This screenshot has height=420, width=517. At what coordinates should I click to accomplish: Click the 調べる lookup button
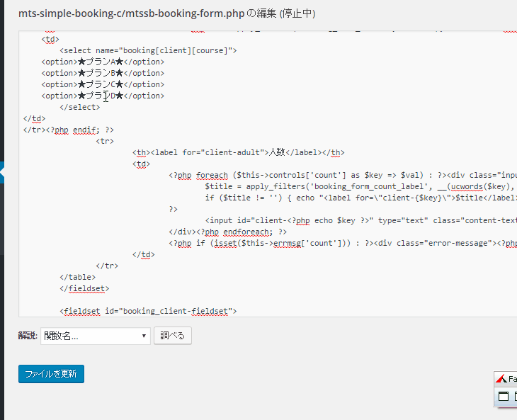coord(172,336)
